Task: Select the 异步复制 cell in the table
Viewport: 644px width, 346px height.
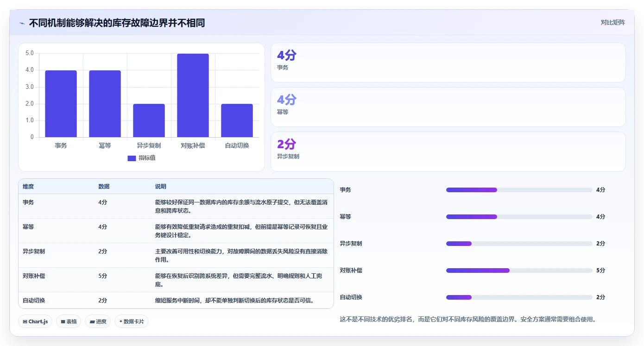Action: [34, 252]
